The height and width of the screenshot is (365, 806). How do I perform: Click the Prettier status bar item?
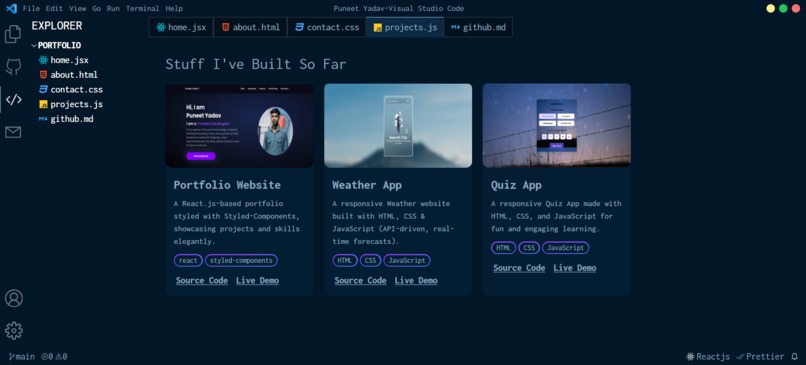pos(760,356)
